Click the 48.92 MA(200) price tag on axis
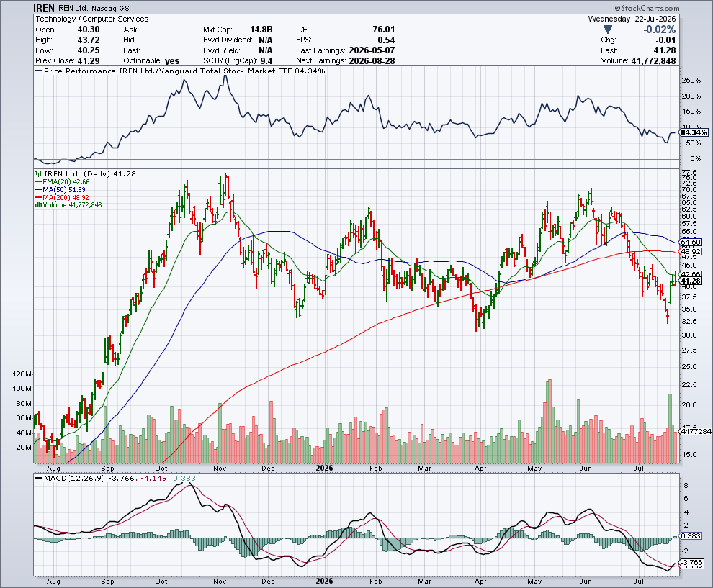713x588 pixels. click(x=691, y=251)
